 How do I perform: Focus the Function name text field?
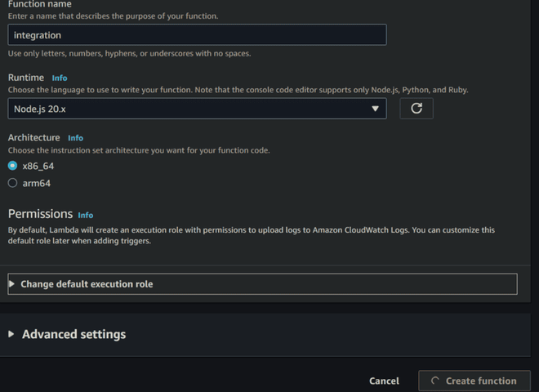(x=196, y=35)
